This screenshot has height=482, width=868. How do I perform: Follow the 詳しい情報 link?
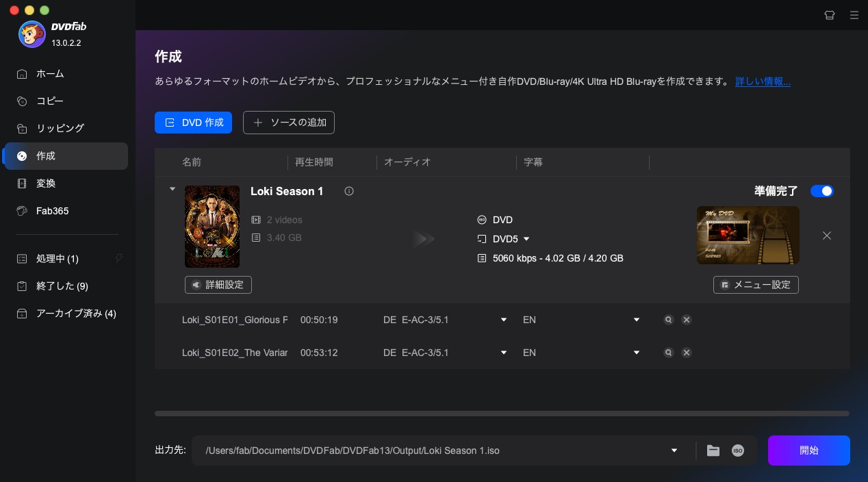[x=763, y=81]
